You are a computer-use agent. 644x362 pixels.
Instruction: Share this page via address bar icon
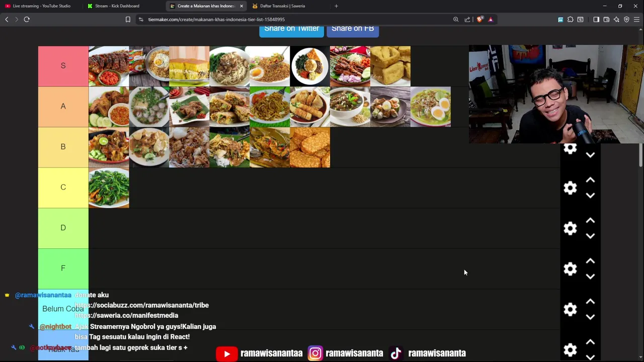coord(467,19)
